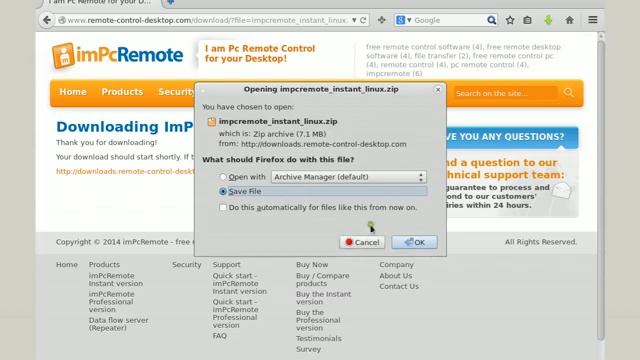640x360 pixels.
Task: Open footer Testimonials link
Action: coord(319,338)
